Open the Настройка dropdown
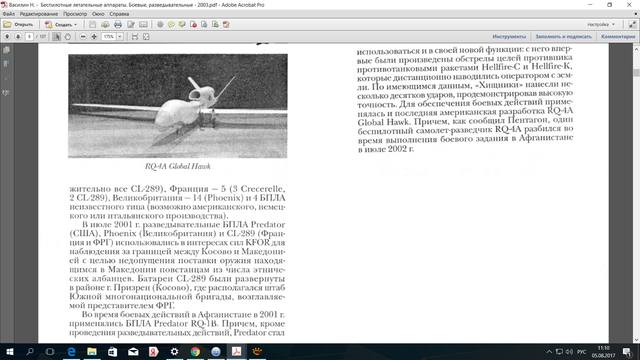 [601, 24]
